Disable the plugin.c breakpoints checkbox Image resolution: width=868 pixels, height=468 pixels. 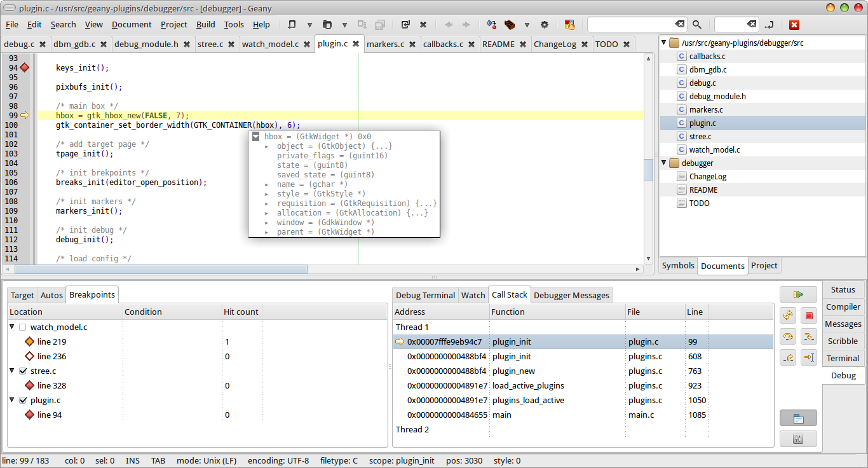click(x=23, y=400)
